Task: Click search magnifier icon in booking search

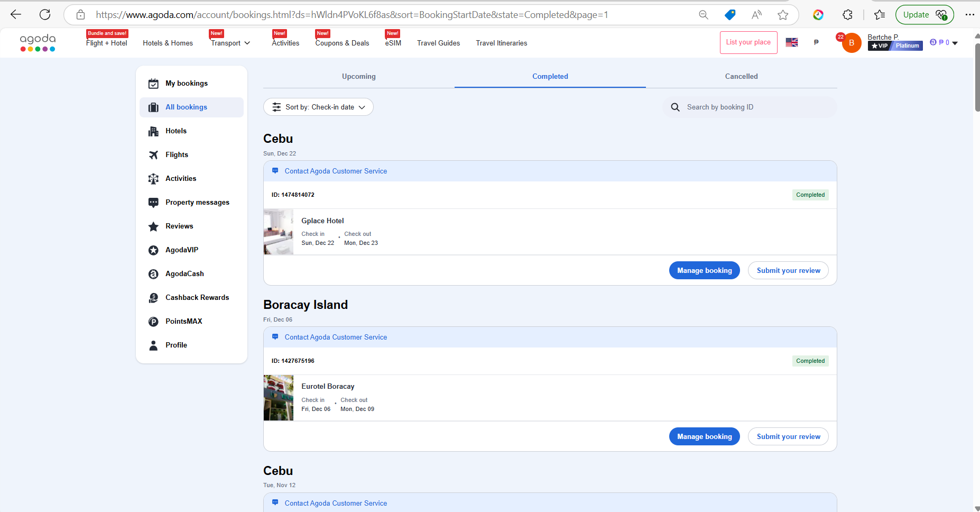Action: coord(675,107)
